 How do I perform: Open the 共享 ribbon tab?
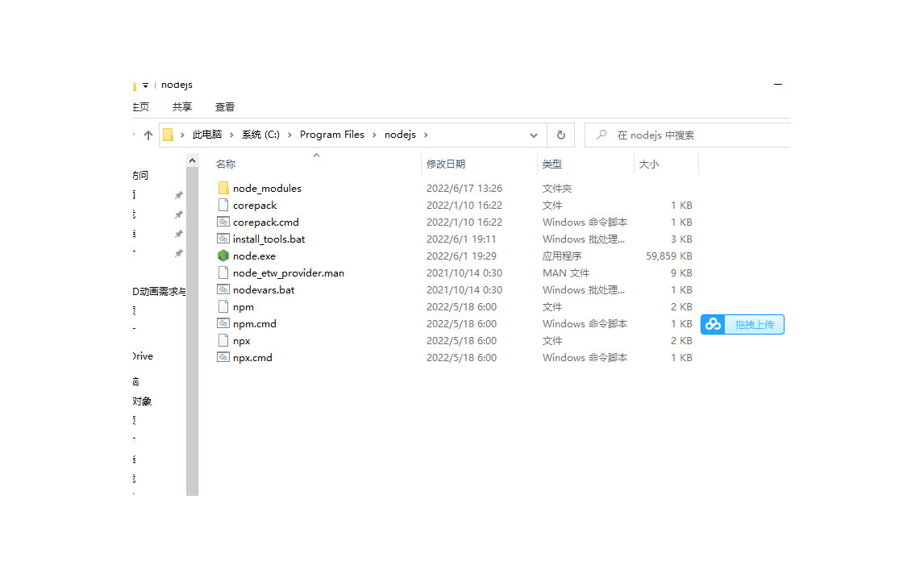pyautogui.click(x=182, y=106)
